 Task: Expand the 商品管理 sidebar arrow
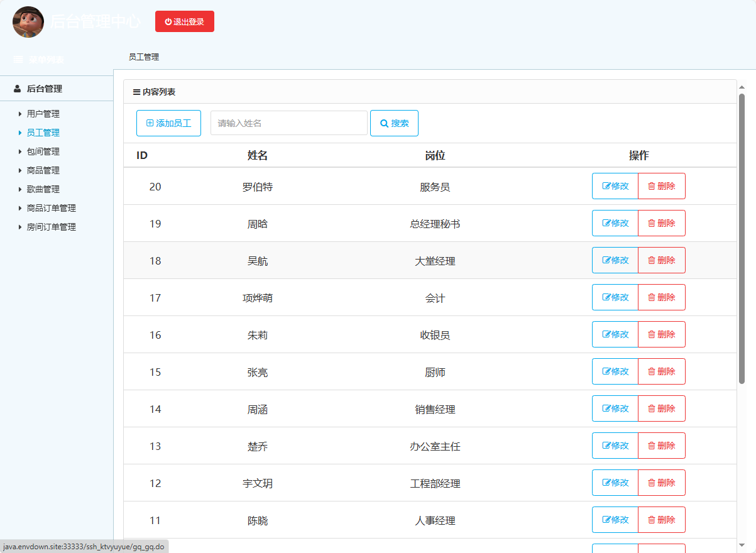pos(19,170)
